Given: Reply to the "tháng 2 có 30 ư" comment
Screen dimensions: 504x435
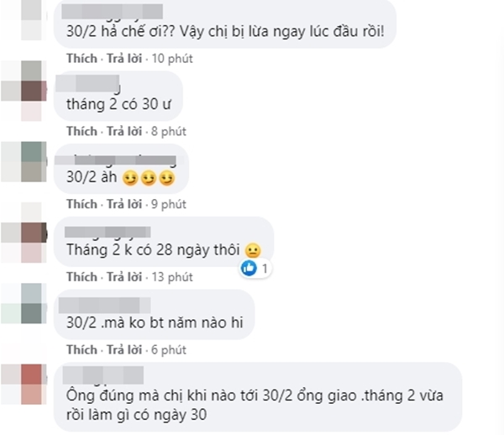Looking at the screenshot, I should coord(124,131).
